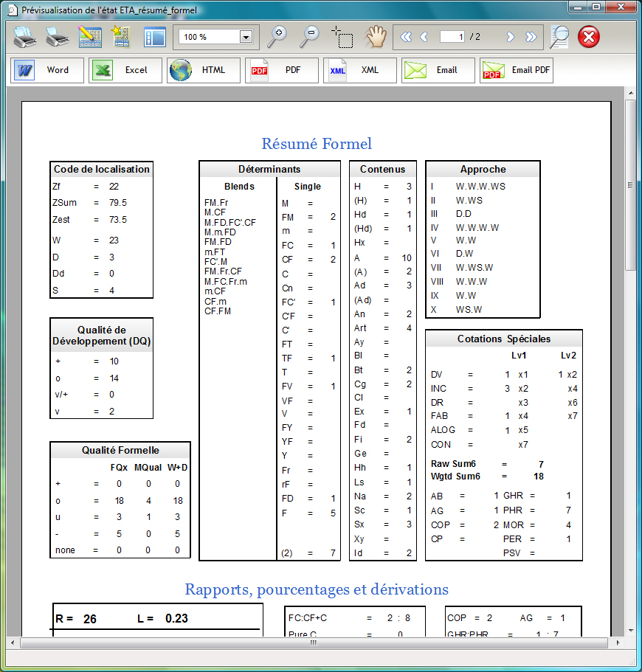Export the report as HTML
Image resolution: width=642 pixels, height=672 pixels.
click(x=201, y=70)
